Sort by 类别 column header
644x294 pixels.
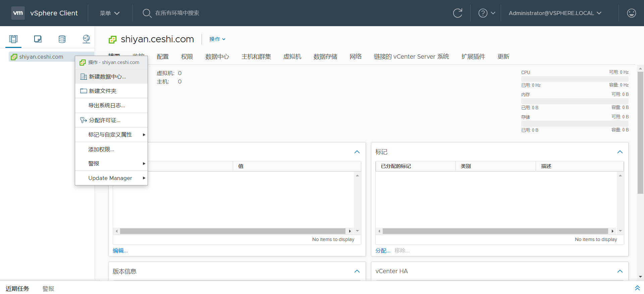tap(496, 166)
